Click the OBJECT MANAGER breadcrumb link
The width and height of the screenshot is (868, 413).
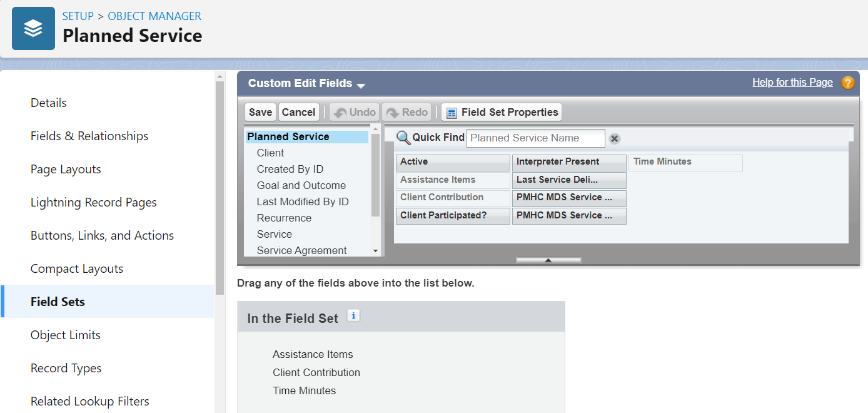pos(154,16)
